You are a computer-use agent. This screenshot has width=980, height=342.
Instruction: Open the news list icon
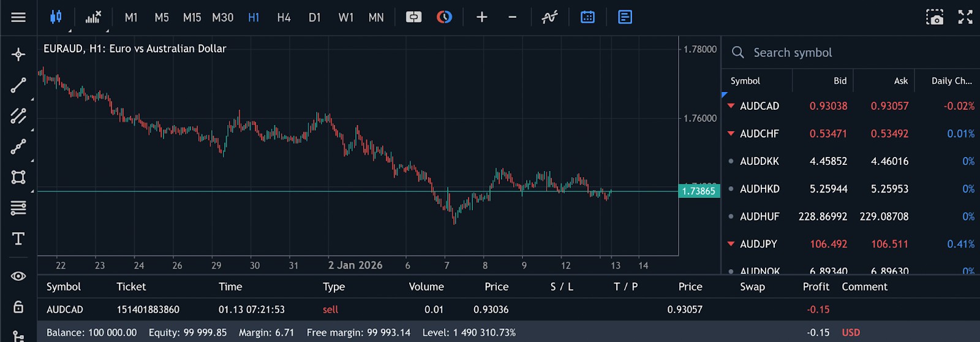point(625,17)
